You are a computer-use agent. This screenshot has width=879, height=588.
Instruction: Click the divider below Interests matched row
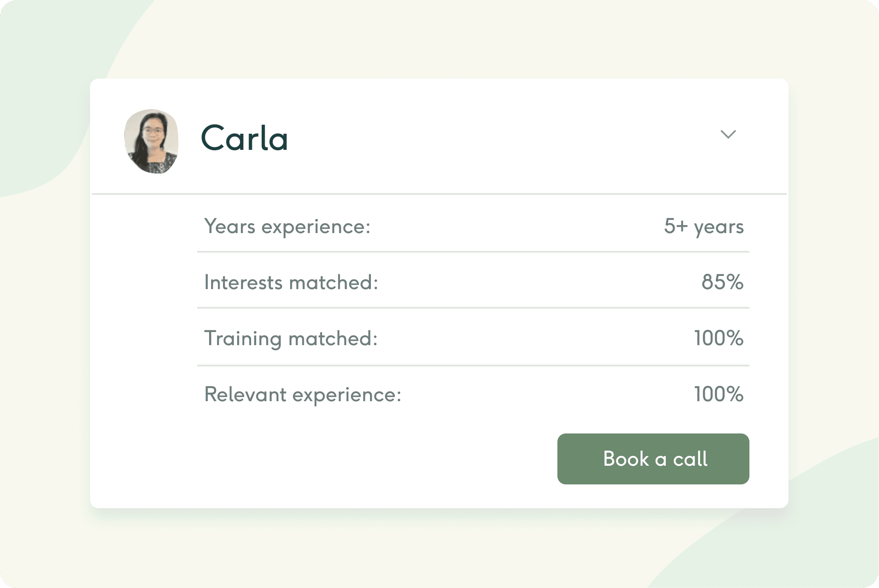[x=473, y=308]
